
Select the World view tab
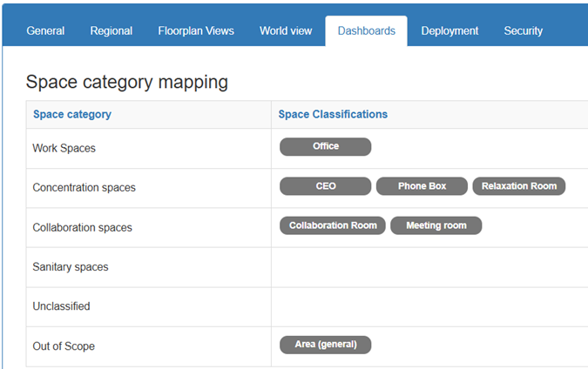coord(286,30)
